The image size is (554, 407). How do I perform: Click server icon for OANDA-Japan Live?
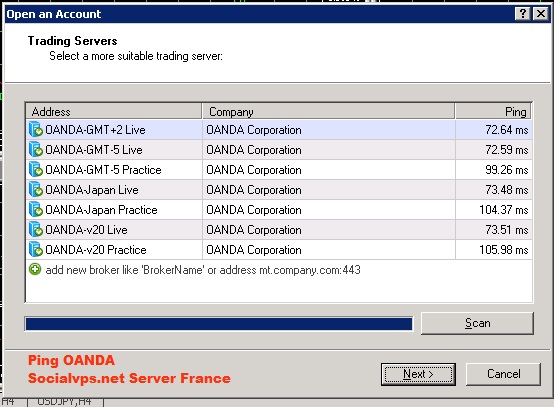pyautogui.click(x=36, y=190)
